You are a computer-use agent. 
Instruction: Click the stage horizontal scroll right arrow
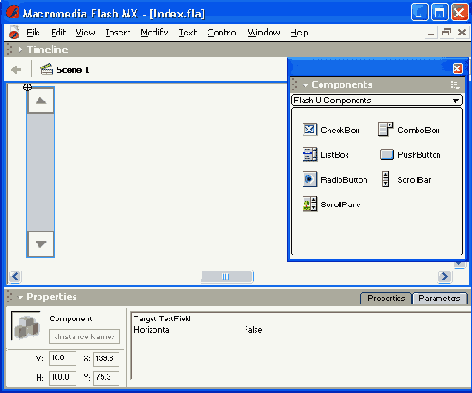tap(445, 276)
